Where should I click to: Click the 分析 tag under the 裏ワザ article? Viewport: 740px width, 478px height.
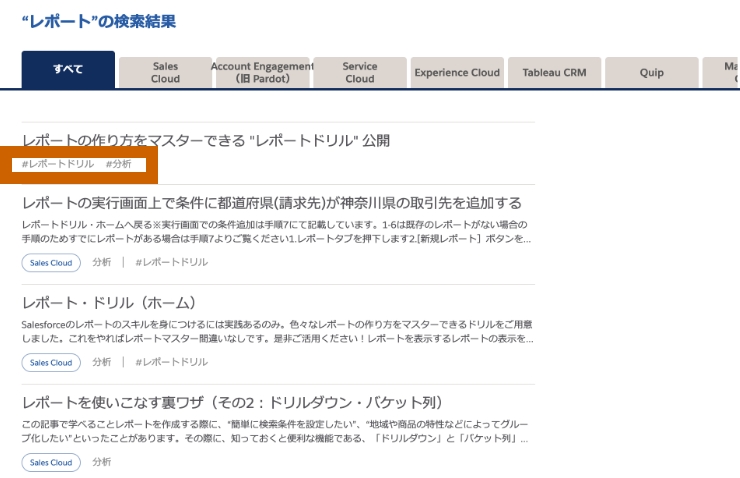(101, 462)
